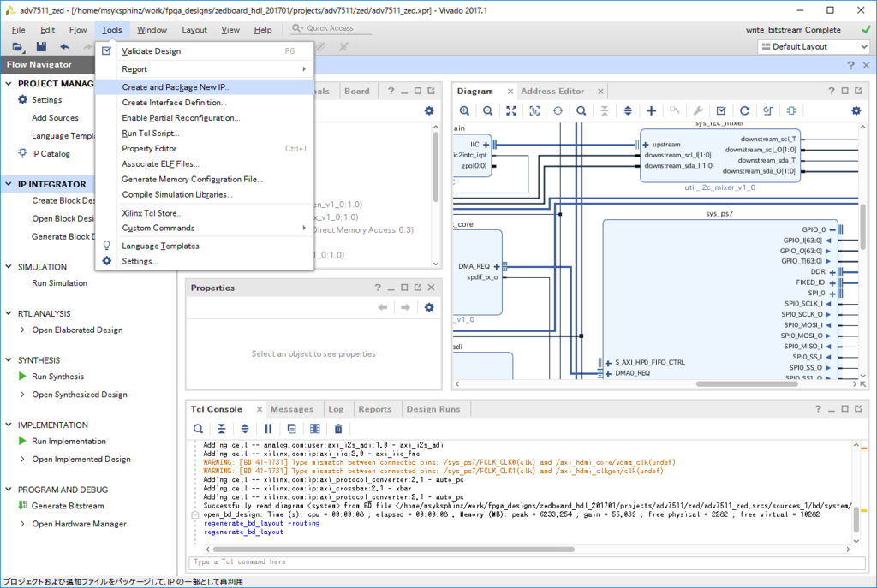Expand all in the Diagram toolbar
This screenshot has height=588, width=877.
click(628, 110)
